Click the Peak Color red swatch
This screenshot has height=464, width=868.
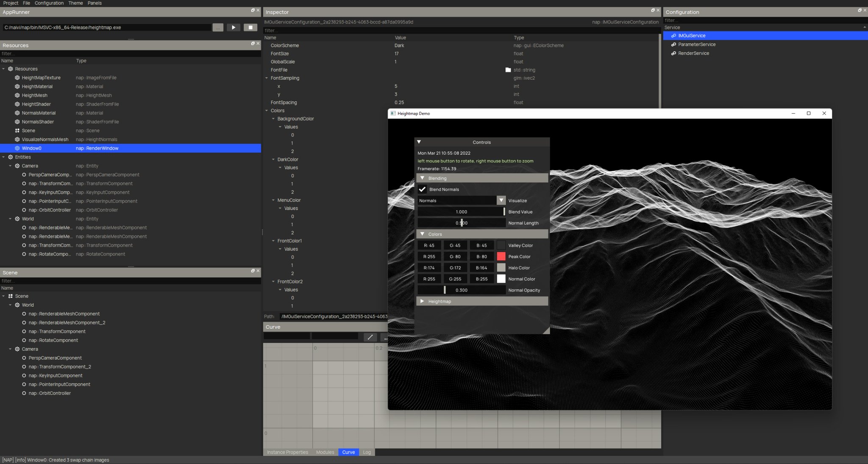(501, 256)
